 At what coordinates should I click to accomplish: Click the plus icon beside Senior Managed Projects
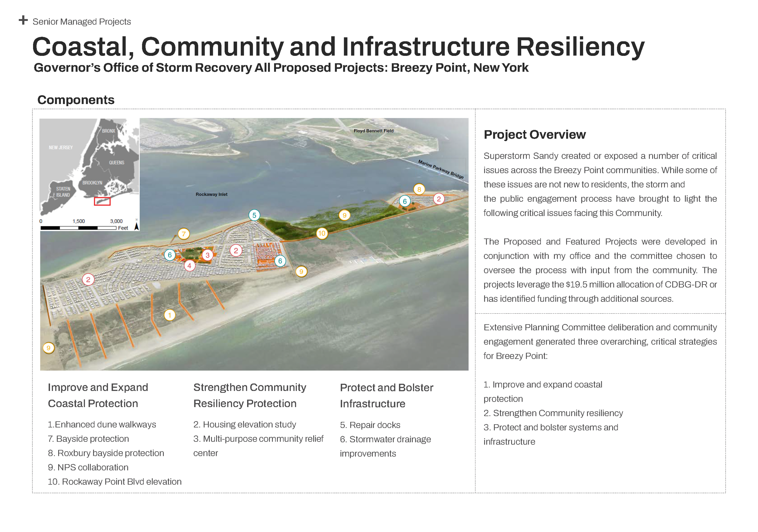click(x=23, y=20)
